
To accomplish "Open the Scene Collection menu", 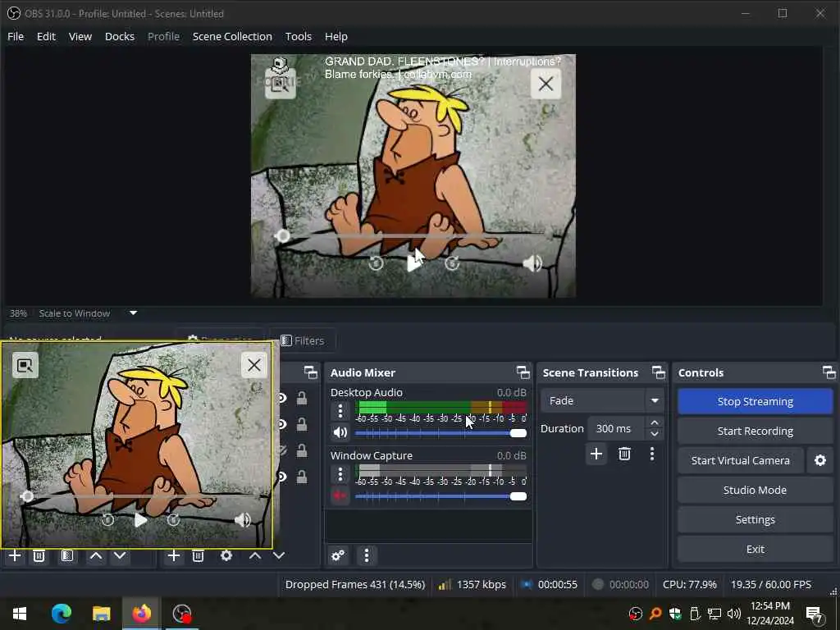I will (x=232, y=36).
